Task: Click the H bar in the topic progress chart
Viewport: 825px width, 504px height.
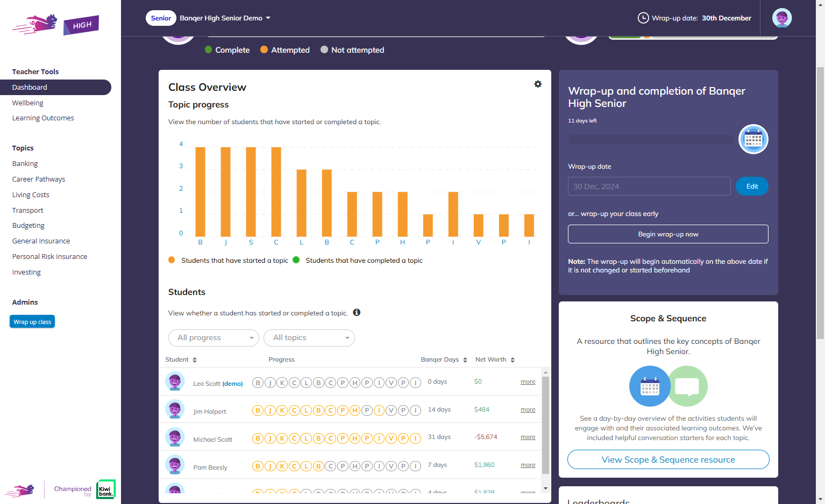Action: coord(403,214)
